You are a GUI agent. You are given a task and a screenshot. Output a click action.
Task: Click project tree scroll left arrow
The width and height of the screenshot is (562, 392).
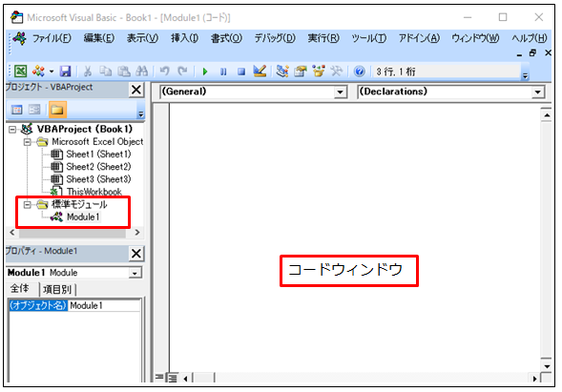tap(12, 233)
